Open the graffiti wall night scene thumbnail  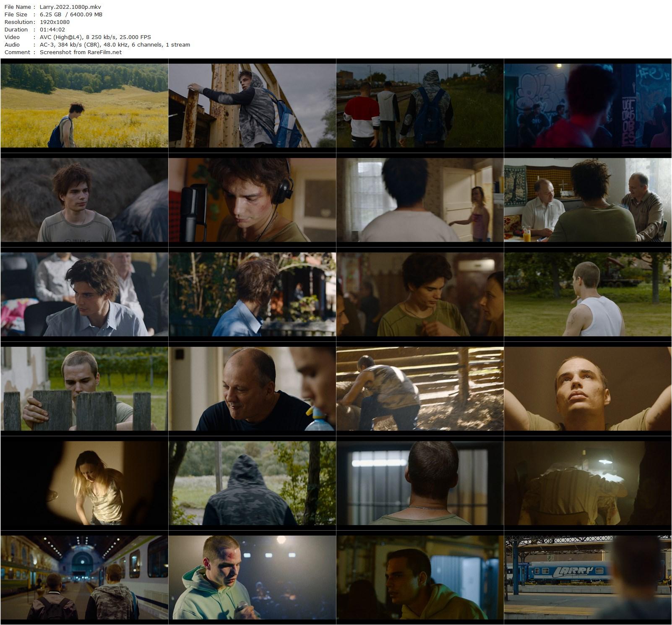588,105
